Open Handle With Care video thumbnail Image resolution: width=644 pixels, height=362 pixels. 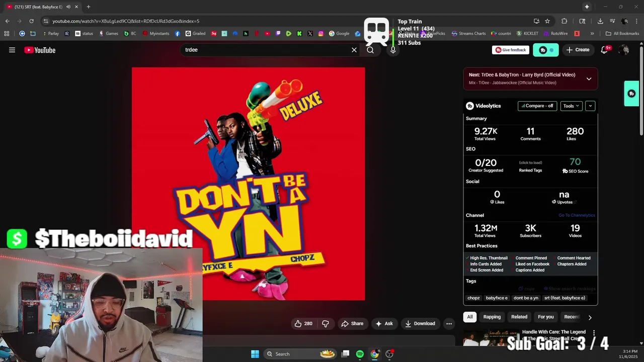point(491,338)
